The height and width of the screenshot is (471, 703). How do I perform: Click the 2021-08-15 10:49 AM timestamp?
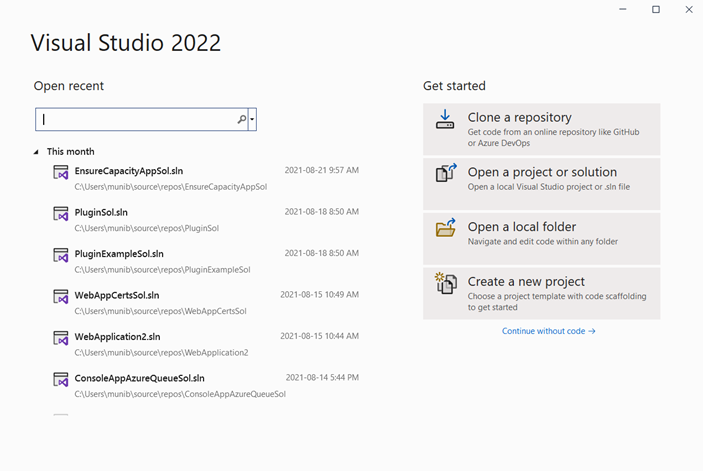[x=319, y=294]
